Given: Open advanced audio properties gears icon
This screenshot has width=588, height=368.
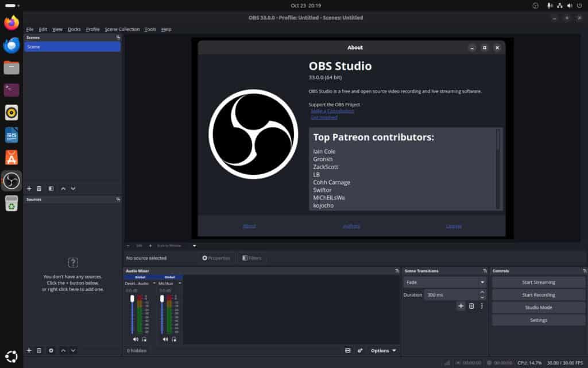Looking at the screenshot, I should tap(360, 350).
